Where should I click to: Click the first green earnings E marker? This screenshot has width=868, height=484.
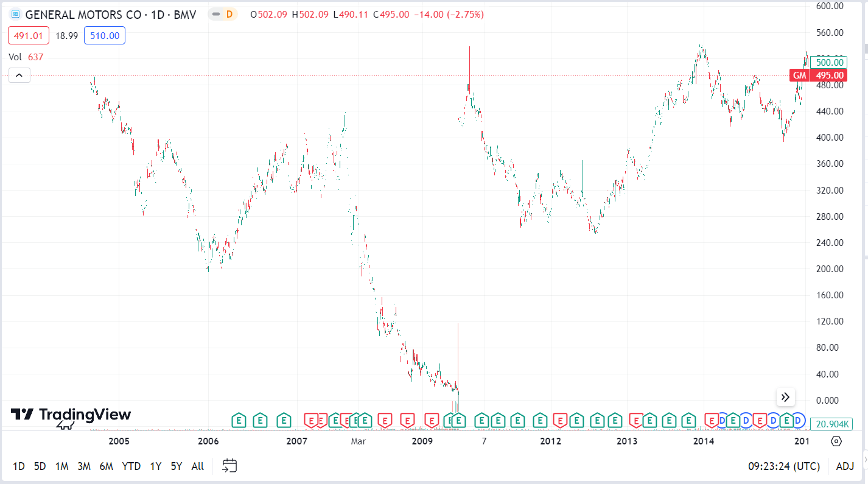[x=239, y=420]
